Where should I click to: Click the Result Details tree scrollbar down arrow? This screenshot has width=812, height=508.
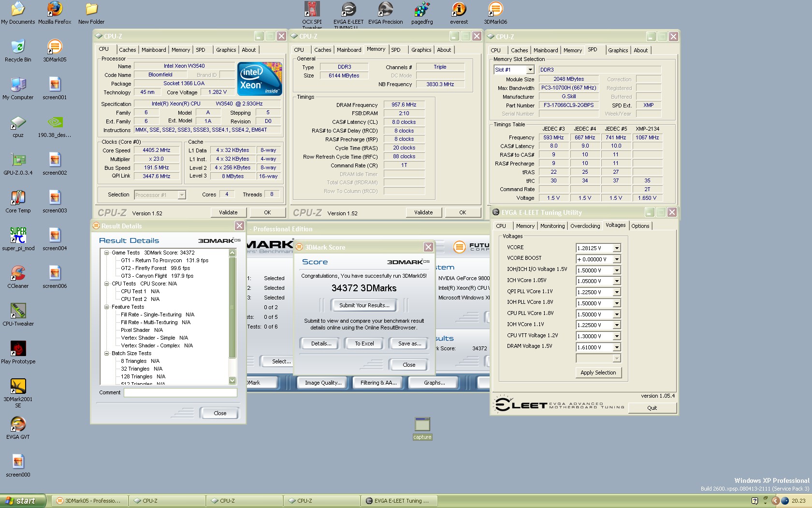[232, 381]
